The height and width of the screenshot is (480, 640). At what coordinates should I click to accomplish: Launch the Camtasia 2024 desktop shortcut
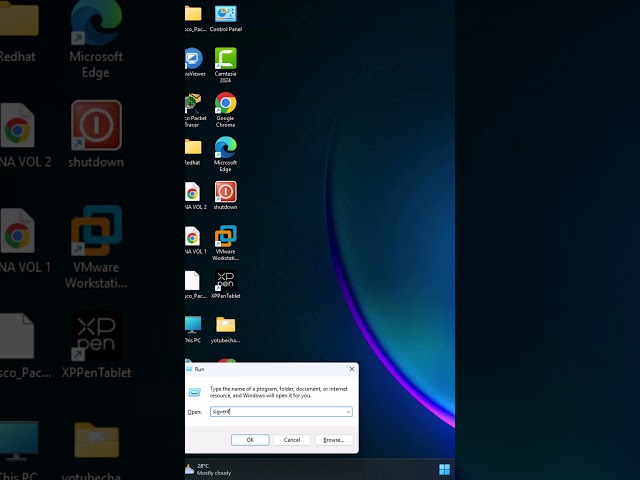pos(226,65)
